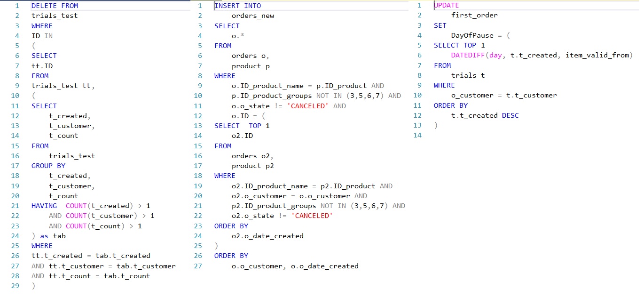Click 'SELECT TOP 1' in the UPDATE query
The width and height of the screenshot is (644, 298).
(x=459, y=45)
